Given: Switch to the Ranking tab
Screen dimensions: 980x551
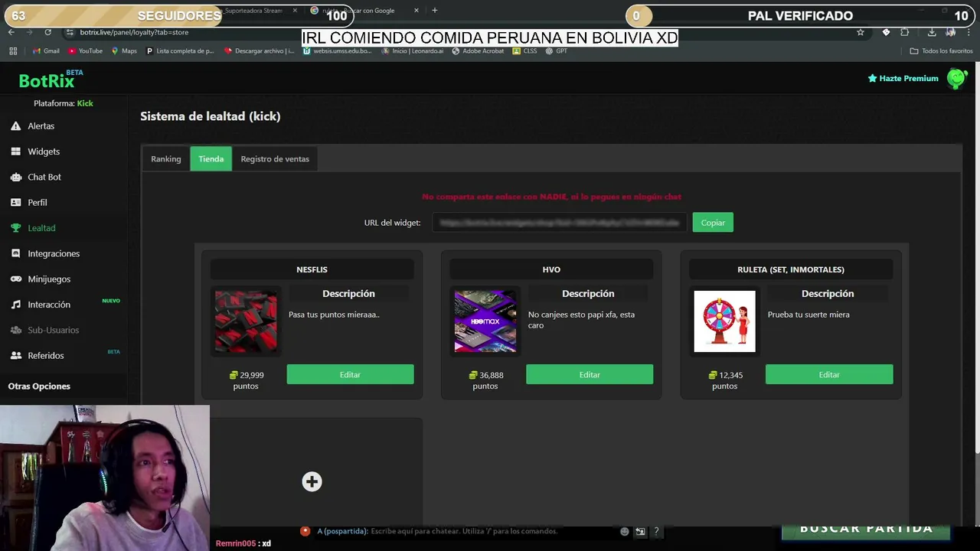Looking at the screenshot, I should [x=165, y=158].
